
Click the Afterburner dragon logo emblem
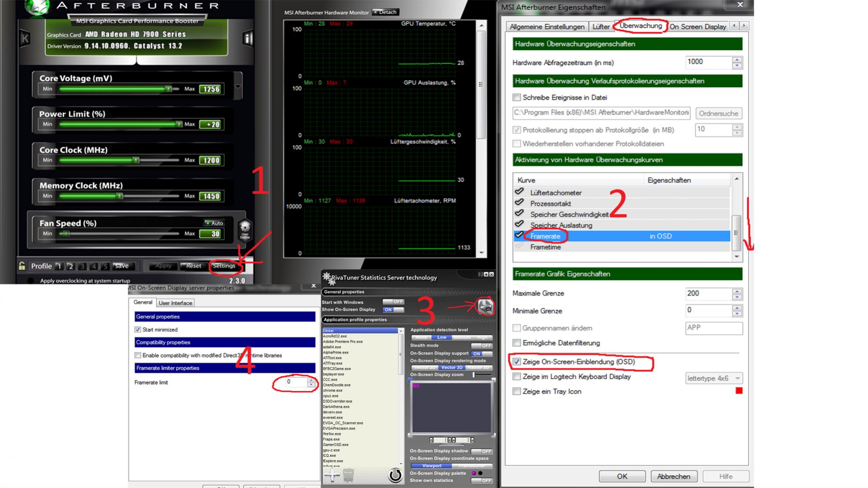click(x=36, y=7)
